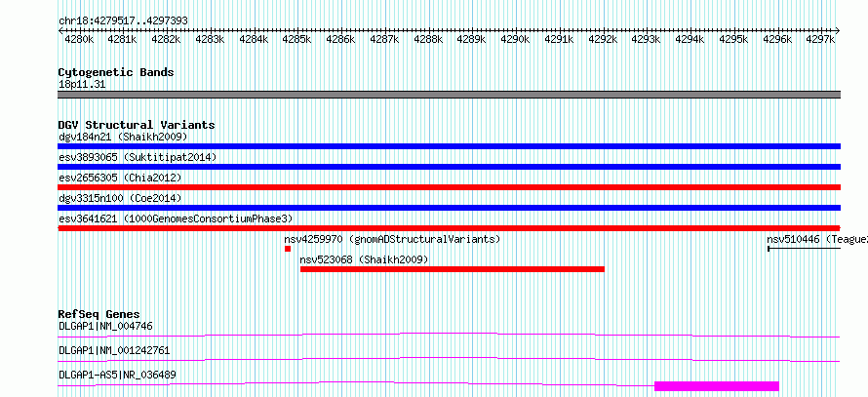Select the DLGAP1 NM_004746 magenta intron line
The height and width of the screenshot is (397, 868).
click(449, 335)
